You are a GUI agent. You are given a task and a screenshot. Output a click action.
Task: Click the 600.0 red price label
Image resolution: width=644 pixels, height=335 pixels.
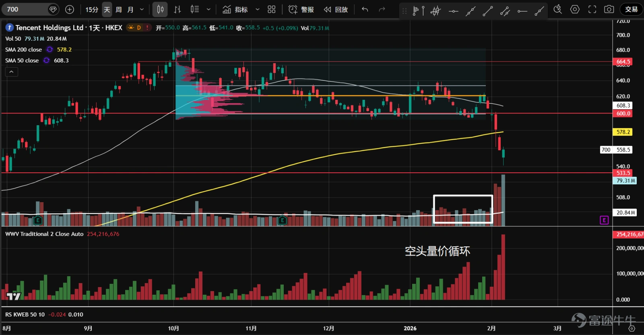click(x=623, y=114)
